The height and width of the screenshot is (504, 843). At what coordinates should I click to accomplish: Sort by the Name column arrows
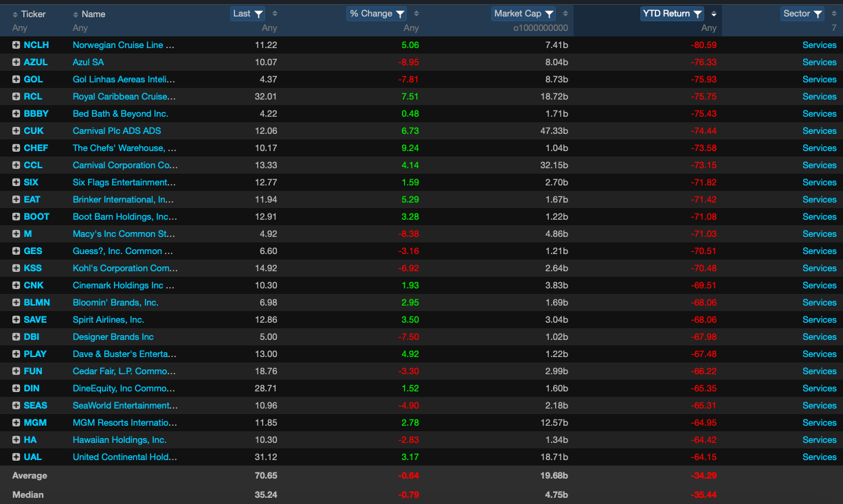click(76, 14)
